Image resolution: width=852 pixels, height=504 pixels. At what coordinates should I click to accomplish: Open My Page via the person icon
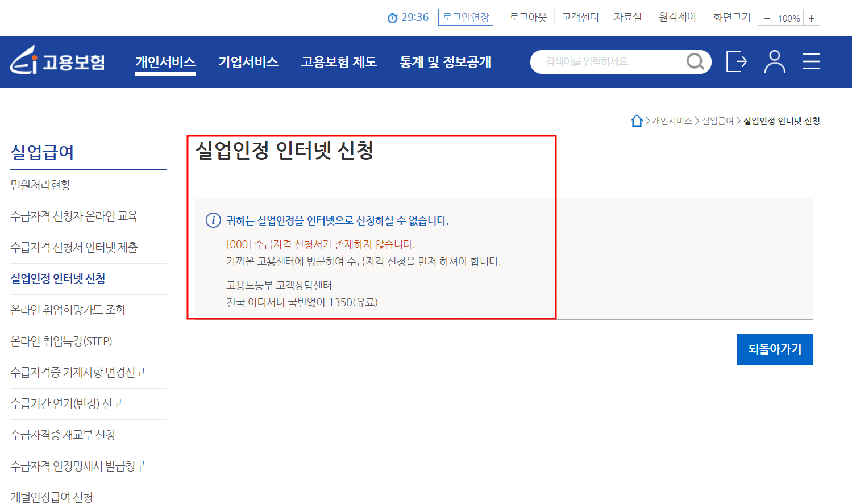[x=774, y=61]
